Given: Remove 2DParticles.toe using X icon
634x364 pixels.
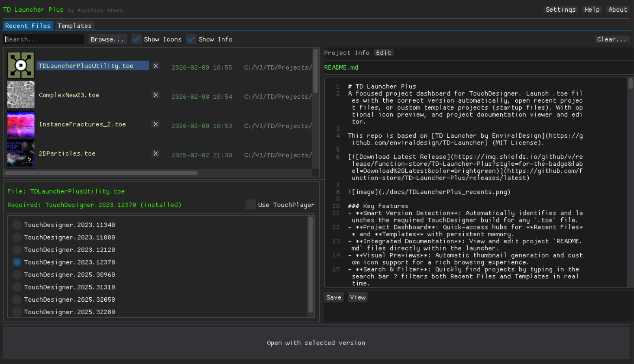Looking at the screenshot, I should click(x=155, y=154).
